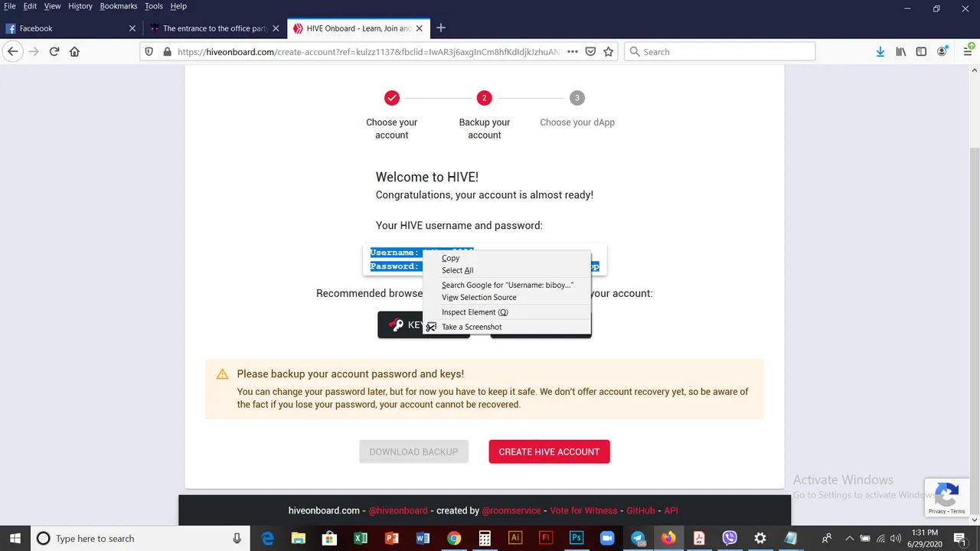Screen dimensions: 980x551
Task: Open Viber from the taskbar
Action: coord(730,538)
